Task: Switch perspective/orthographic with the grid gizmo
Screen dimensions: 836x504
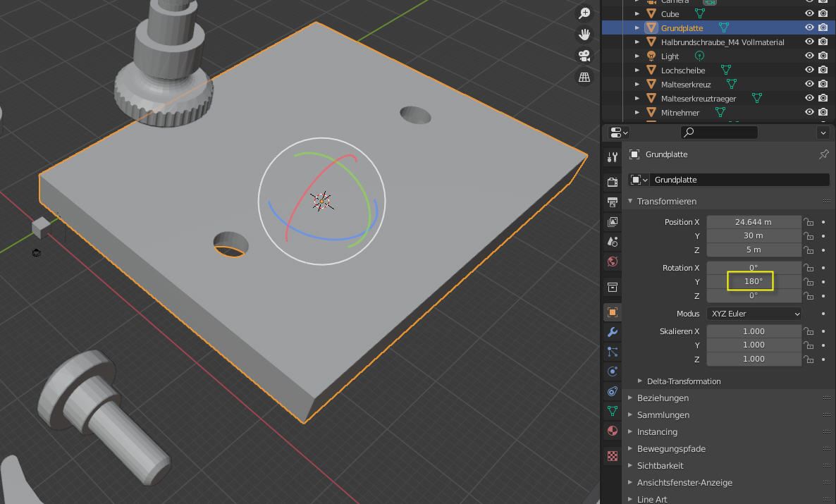Action: coord(584,78)
